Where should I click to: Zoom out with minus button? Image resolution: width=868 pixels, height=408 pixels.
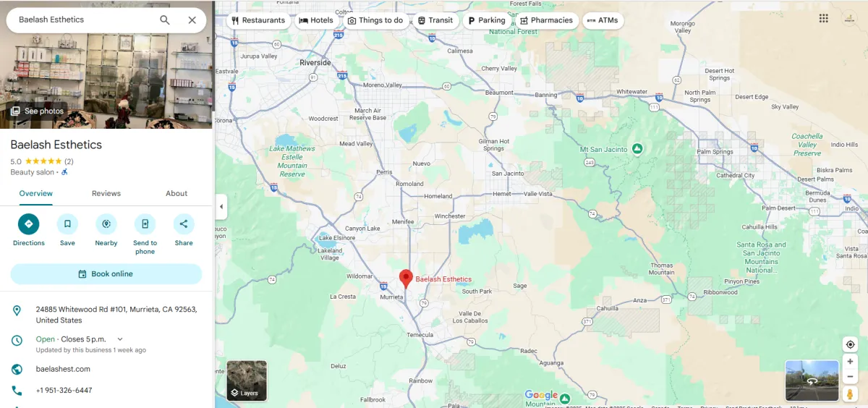(x=850, y=376)
